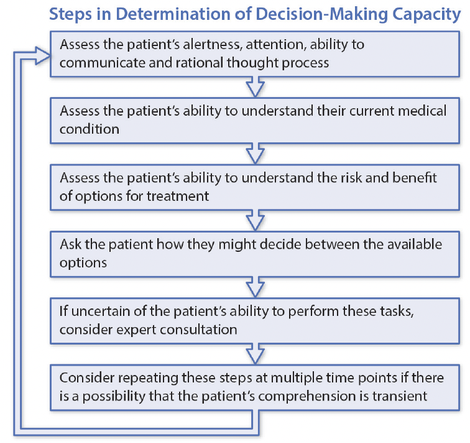Click down arrow below risk and benefit box
Image resolution: width=470 pixels, height=443 pixels.
point(255,221)
